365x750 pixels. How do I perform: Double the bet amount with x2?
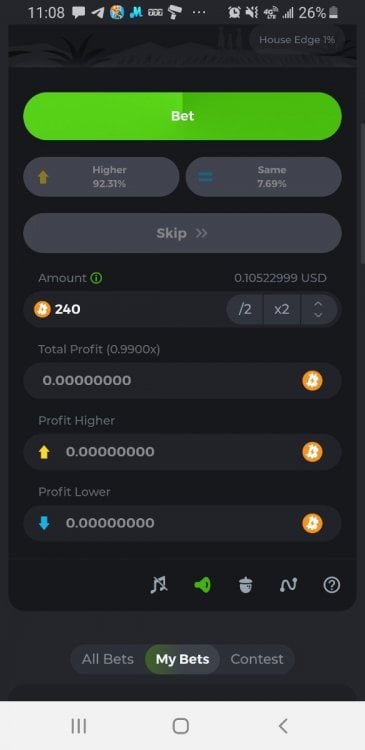click(282, 309)
